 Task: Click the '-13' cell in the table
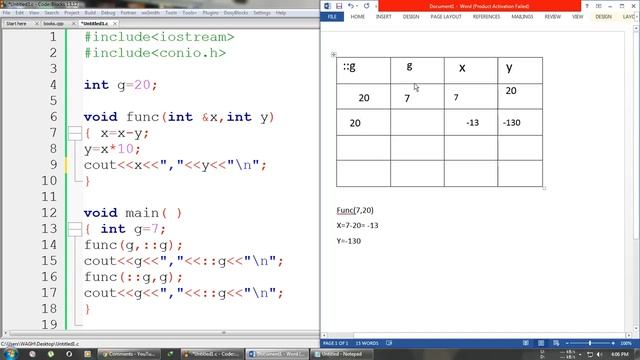point(471,122)
